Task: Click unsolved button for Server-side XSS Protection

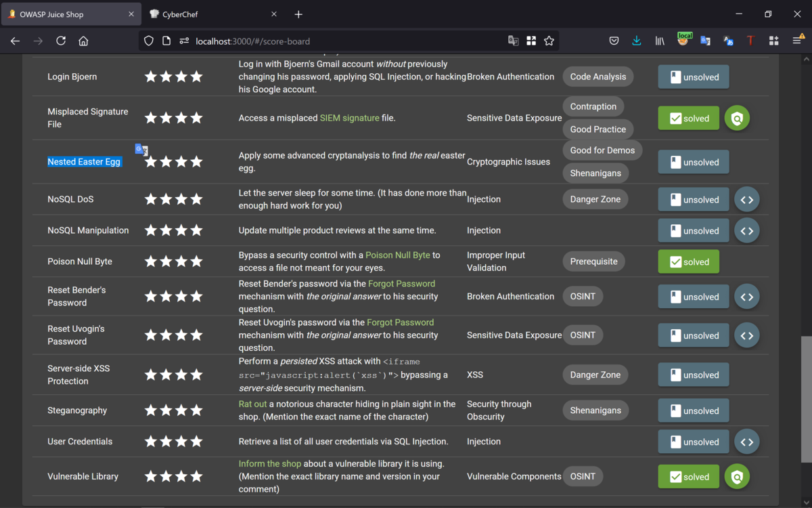Action: click(x=694, y=375)
